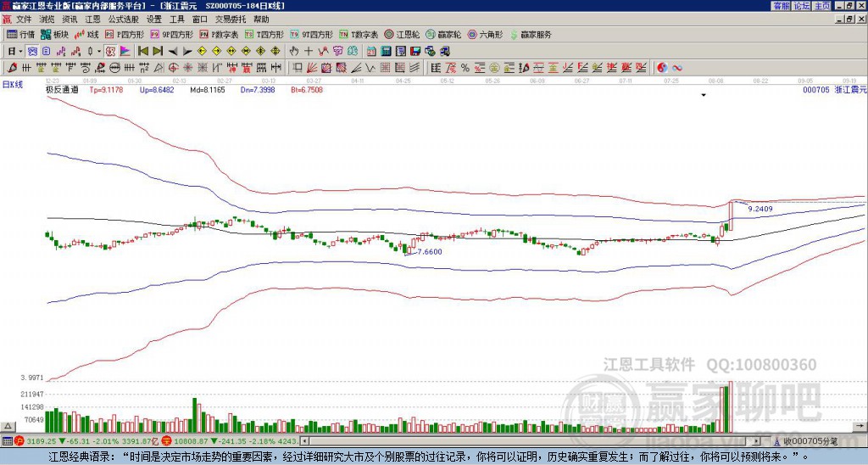Open the T数字表 tool
This screenshot has height=465, width=868.
tap(359, 34)
